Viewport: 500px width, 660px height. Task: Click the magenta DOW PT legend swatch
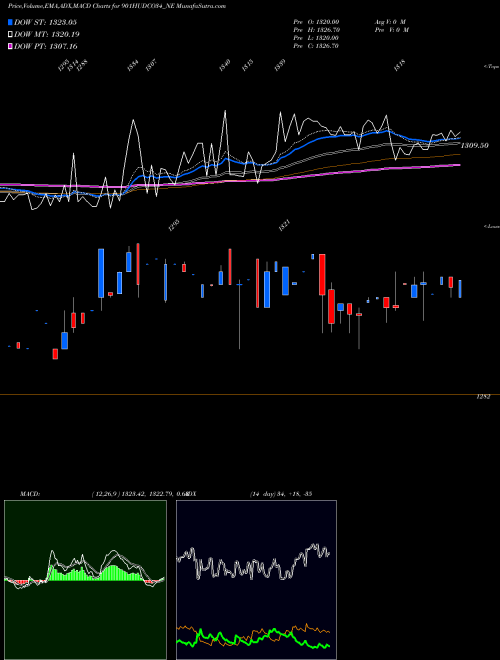pos(10,46)
